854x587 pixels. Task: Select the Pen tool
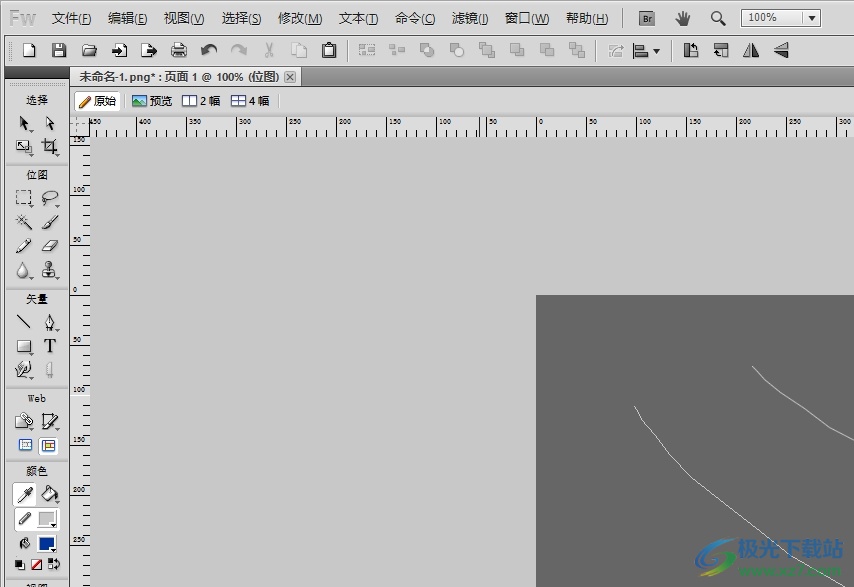tap(50, 322)
